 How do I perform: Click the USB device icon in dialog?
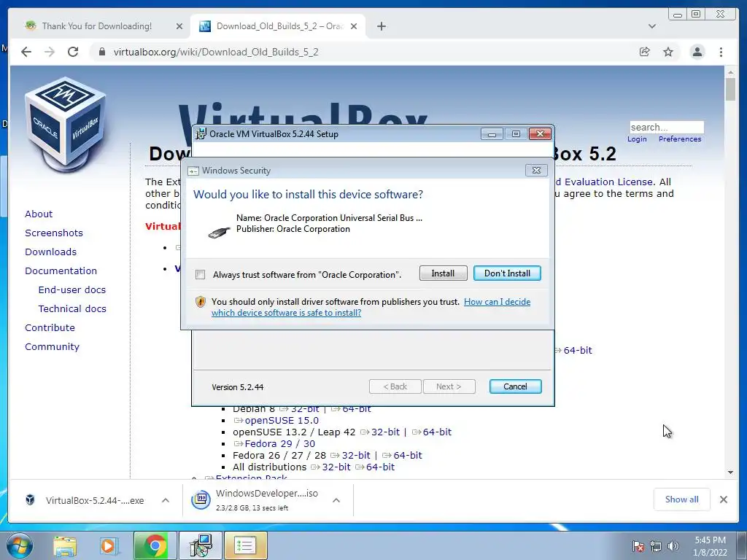(x=219, y=232)
